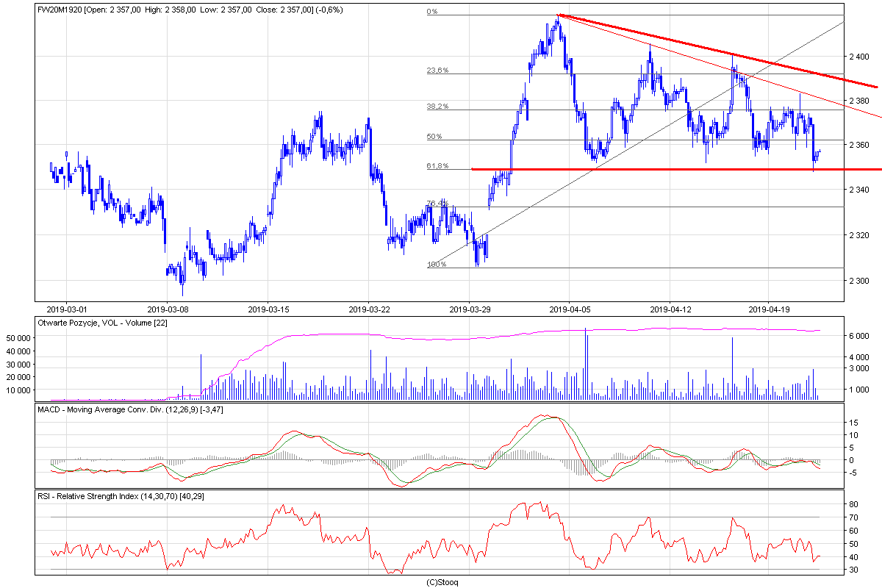Click RSI axis value 80
The image size is (882, 588).
853,504
